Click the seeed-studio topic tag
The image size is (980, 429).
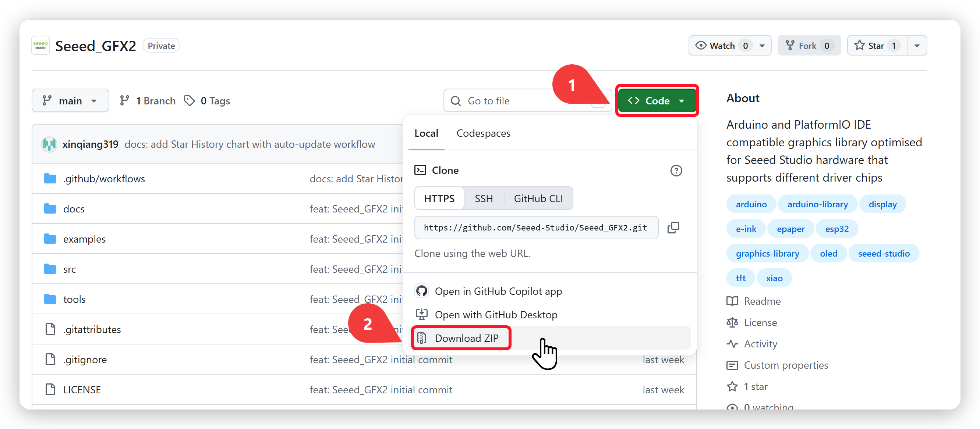coord(884,254)
